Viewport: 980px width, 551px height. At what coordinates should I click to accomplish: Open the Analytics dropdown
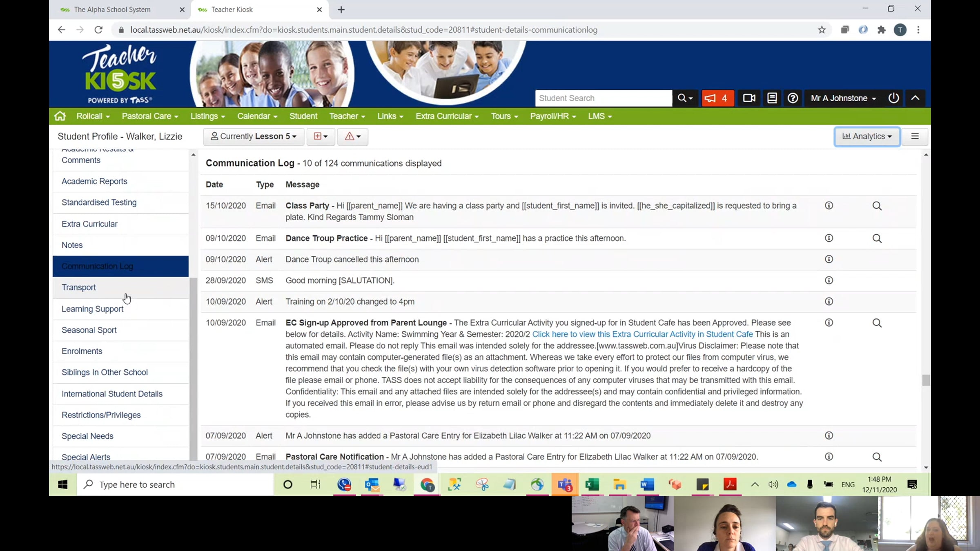[x=867, y=136]
